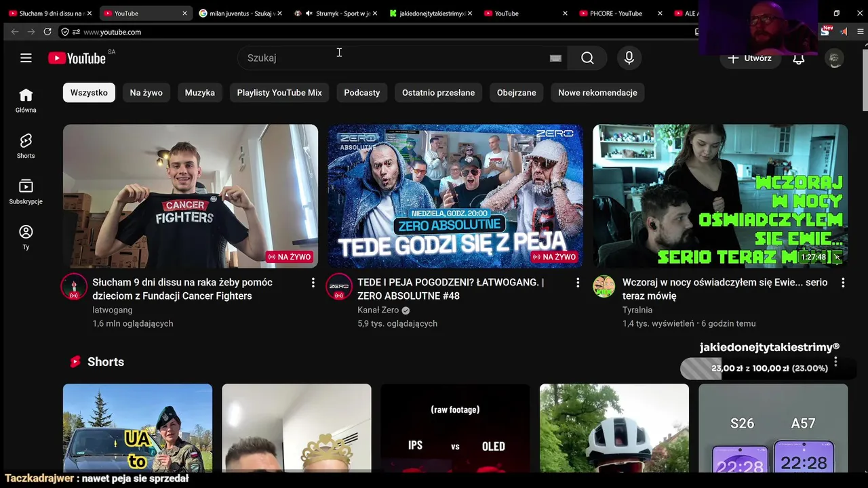This screenshot has height=488, width=868.
Task: Close the milan juventus tab
Action: 279,14
